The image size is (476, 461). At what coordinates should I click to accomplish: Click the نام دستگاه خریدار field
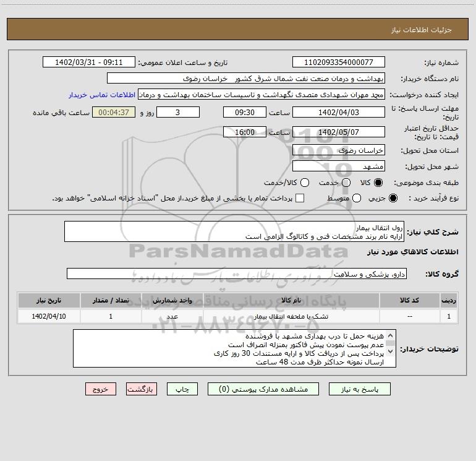click(246, 78)
